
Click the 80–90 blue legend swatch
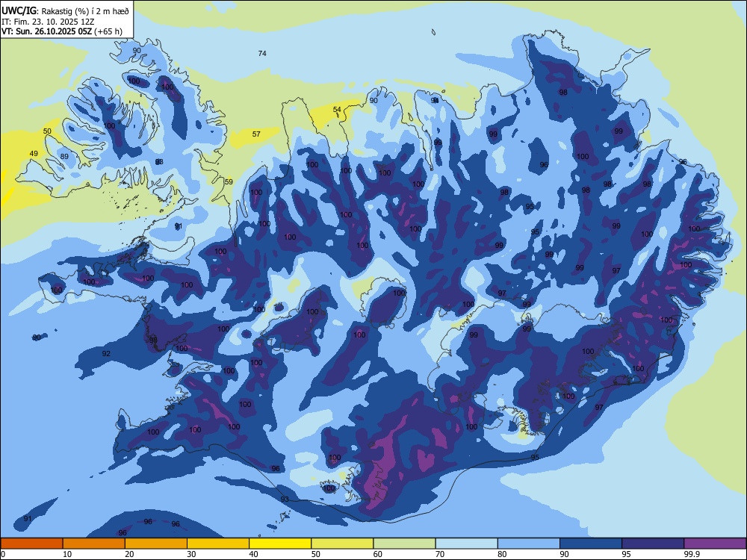(529, 544)
